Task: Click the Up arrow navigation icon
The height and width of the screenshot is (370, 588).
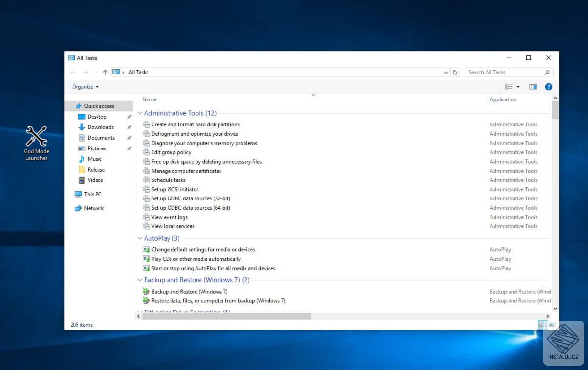Action: 105,72
